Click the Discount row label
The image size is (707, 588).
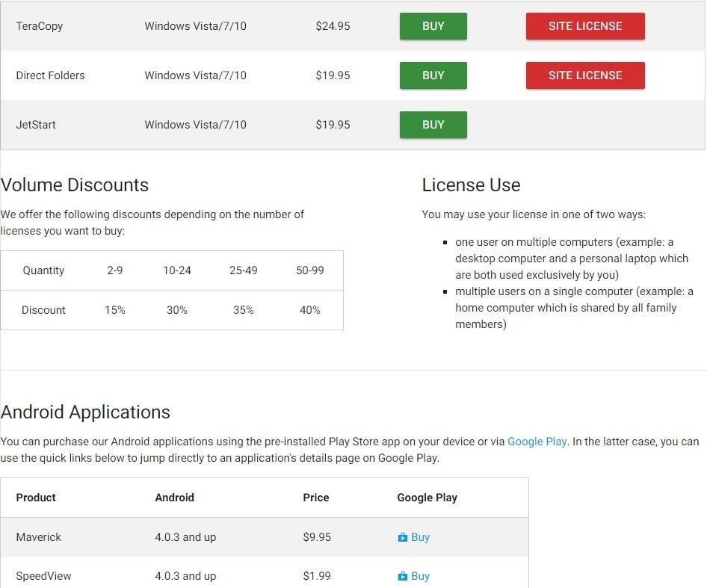coord(44,310)
